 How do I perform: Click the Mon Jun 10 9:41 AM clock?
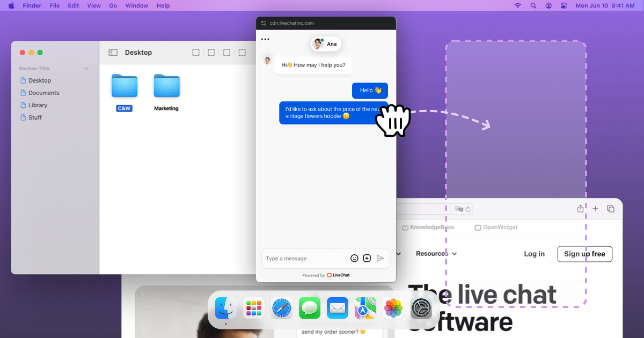(605, 6)
